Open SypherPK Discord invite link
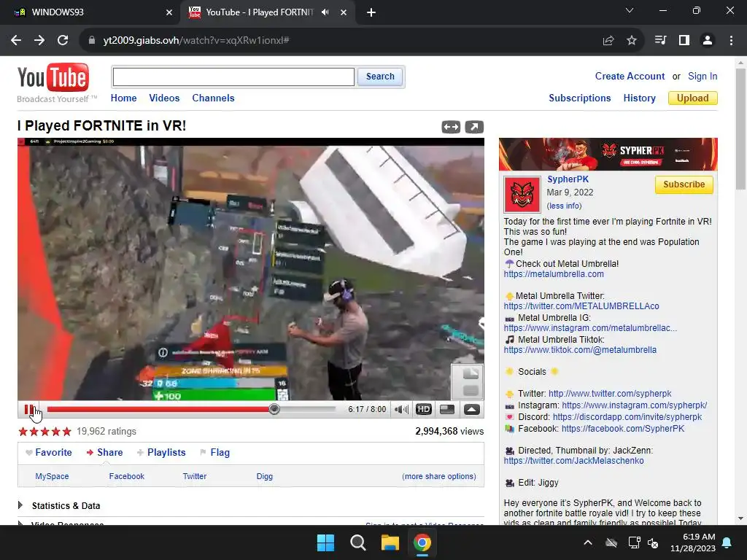This screenshot has height=560, width=747. [x=627, y=417]
